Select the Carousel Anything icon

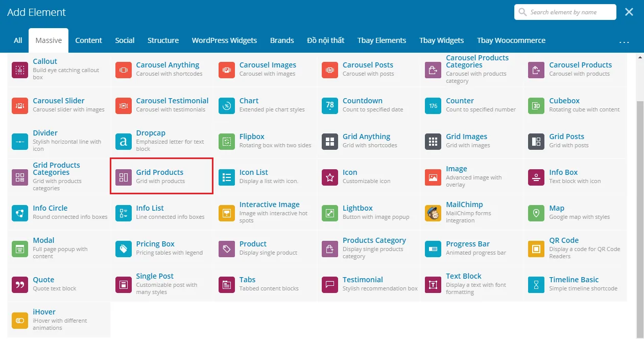click(x=123, y=70)
